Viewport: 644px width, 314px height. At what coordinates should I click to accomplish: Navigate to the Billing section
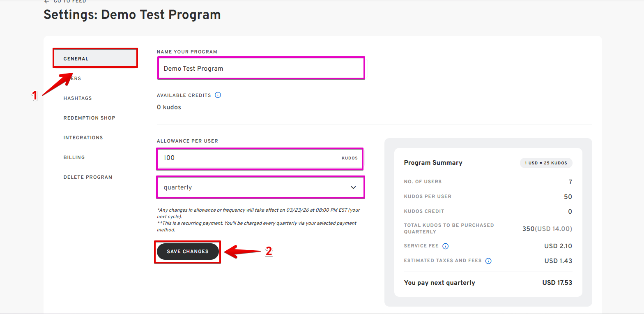74,157
